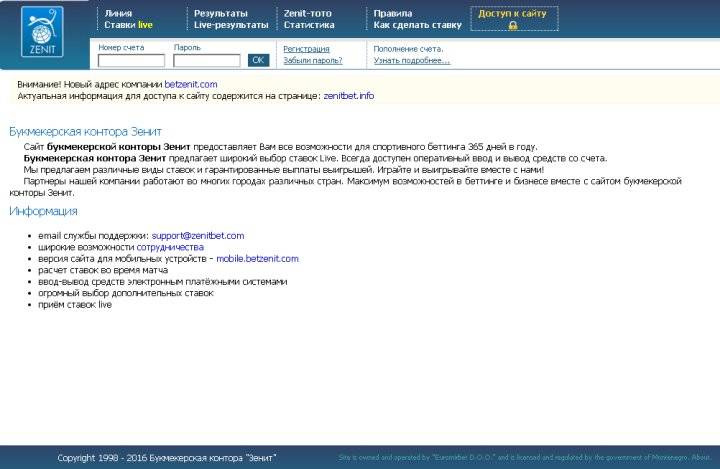
Task: Click Забыли пароль? link
Action: pyautogui.click(x=313, y=60)
